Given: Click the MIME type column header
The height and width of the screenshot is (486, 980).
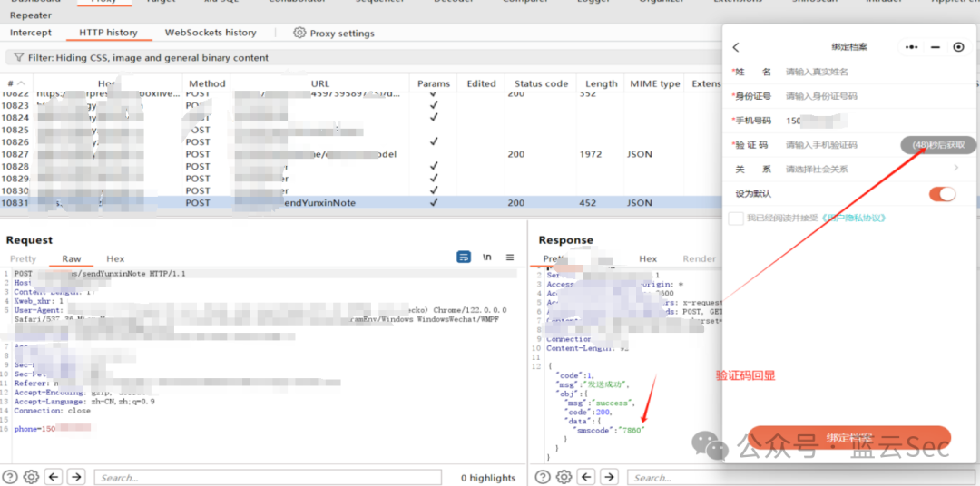Looking at the screenshot, I should coord(655,83).
